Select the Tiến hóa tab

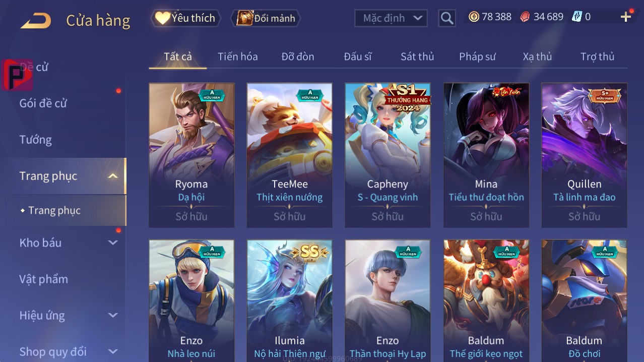pos(238,56)
